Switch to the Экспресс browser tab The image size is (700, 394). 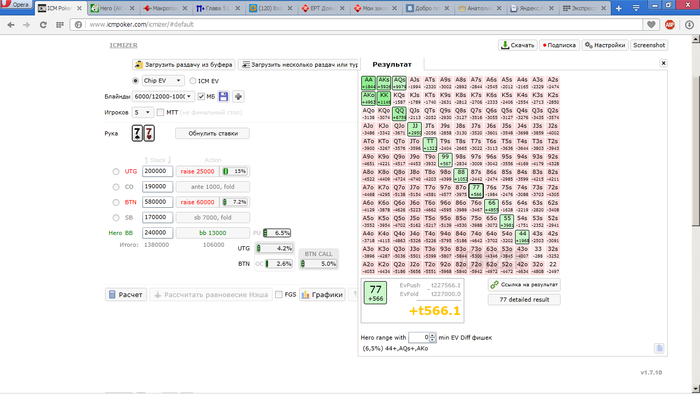[x=585, y=8]
